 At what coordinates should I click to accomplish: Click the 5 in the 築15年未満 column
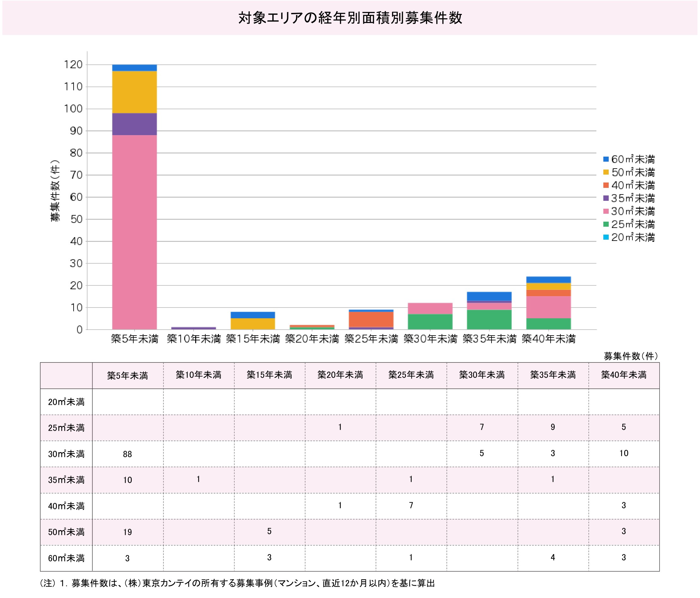269,531
